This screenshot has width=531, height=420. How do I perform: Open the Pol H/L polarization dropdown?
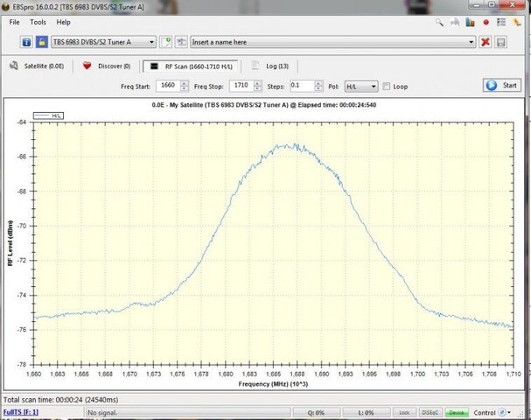(x=361, y=87)
